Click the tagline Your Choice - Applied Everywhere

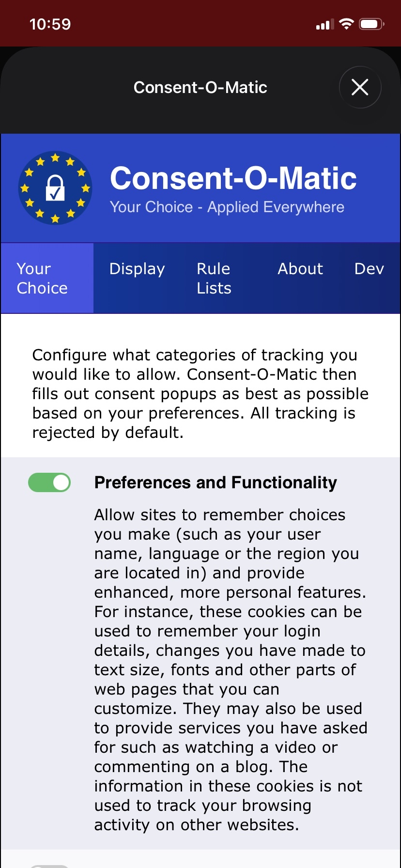pos(228,207)
